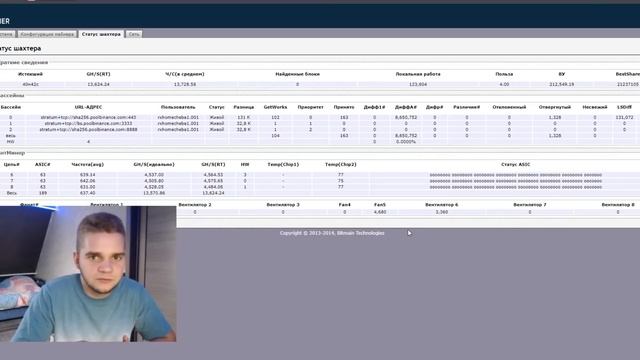Click the average hashrate value 13,728.58
Screen dimensions: 640x360
[185, 84]
